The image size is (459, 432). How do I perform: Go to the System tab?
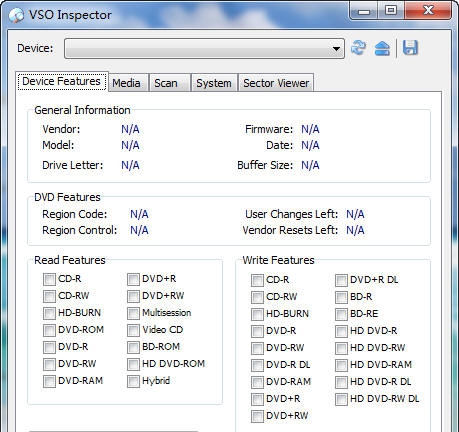pos(214,83)
